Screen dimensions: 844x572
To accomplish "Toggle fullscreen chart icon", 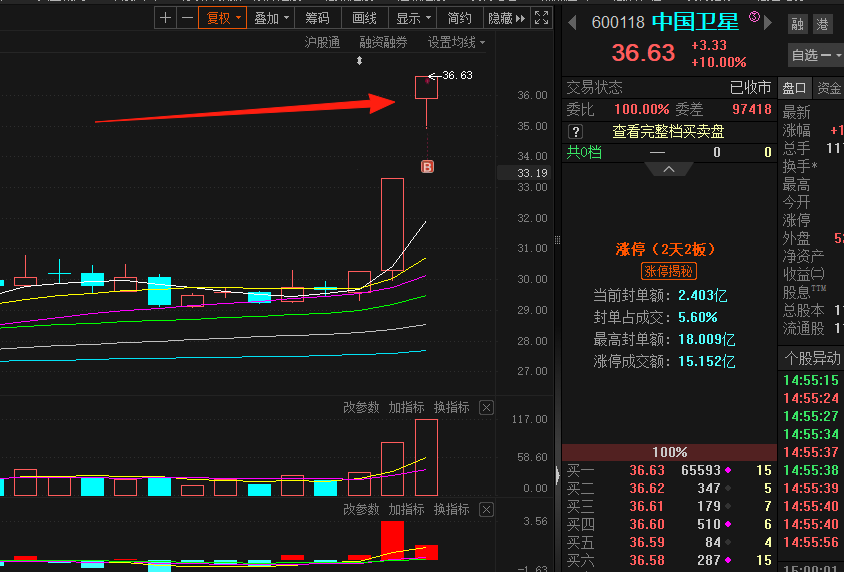I will click(x=541, y=18).
